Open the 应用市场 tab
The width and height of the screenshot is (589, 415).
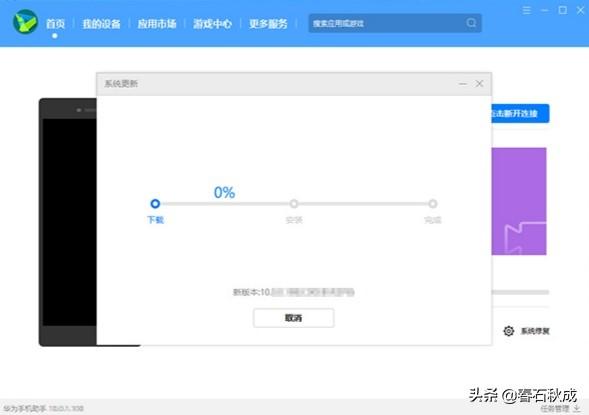pyautogui.click(x=157, y=24)
